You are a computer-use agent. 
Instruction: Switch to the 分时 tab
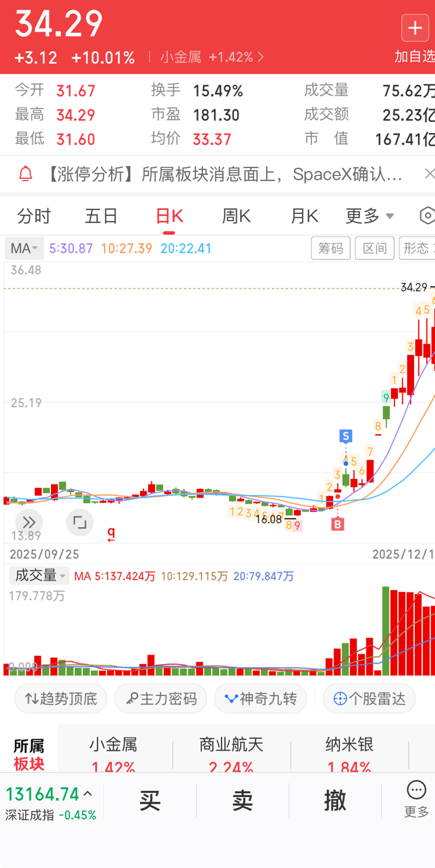pos(34,216)
